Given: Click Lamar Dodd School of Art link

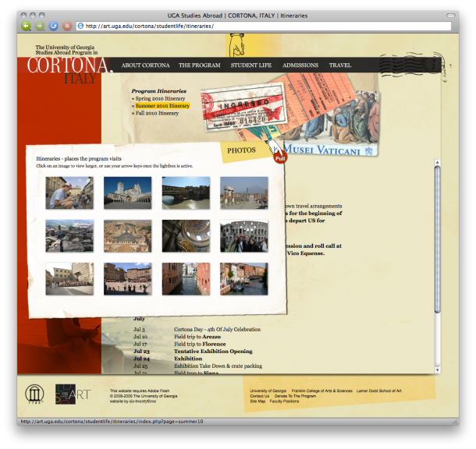Looking at the screenshot, I should [379, 391].
